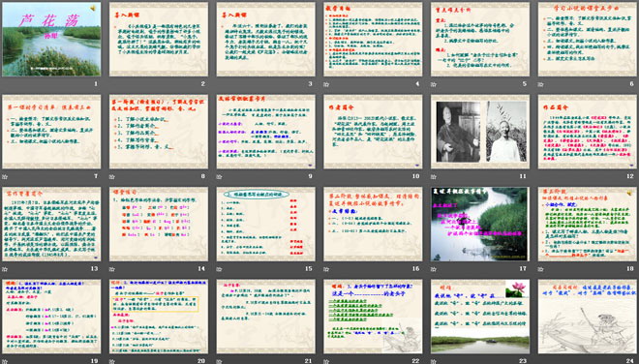The width and height of the screenshot is (639, 364).
Task: Select slide 9 thumbnail
Action: (266, 132)
